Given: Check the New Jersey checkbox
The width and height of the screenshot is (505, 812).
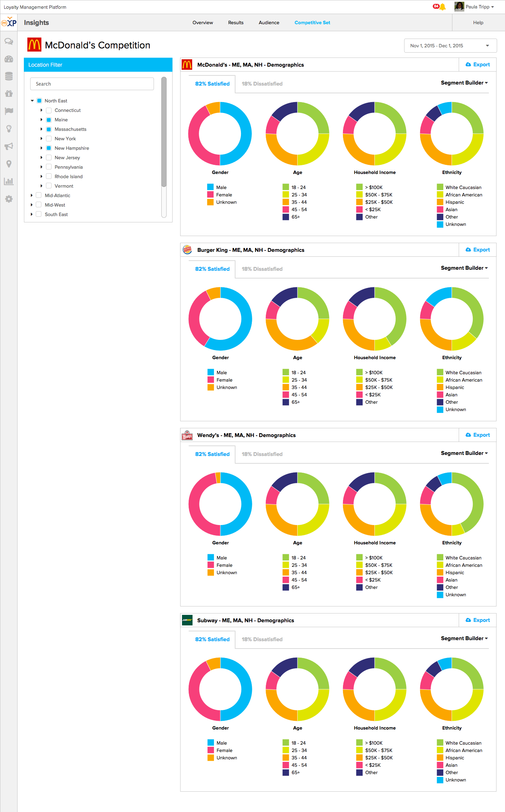Looking at the screenshot, I should [x=49, y=157].
